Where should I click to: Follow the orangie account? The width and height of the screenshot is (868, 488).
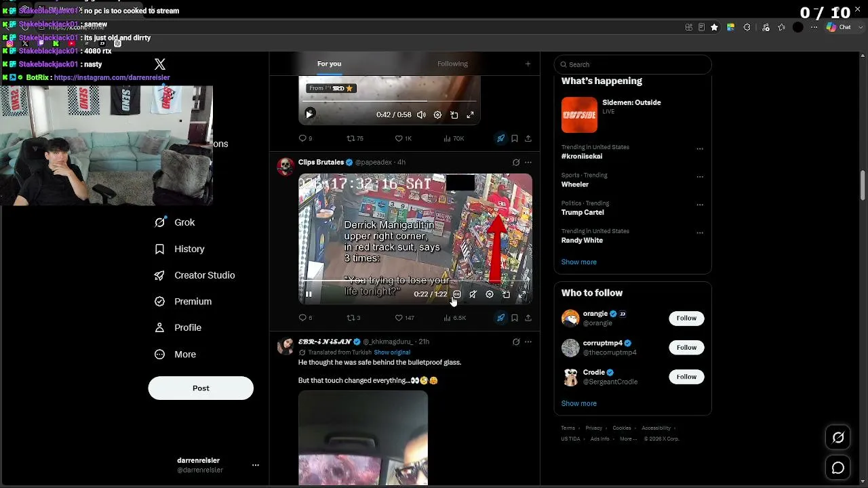[x=686, y=318]
